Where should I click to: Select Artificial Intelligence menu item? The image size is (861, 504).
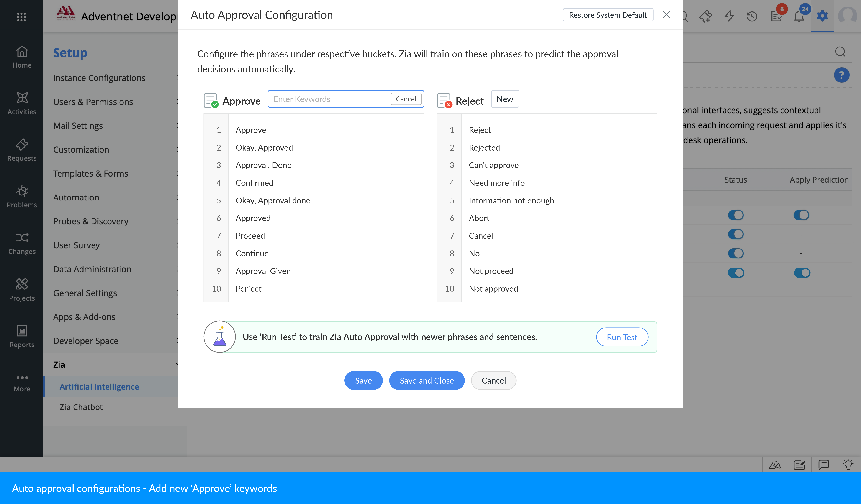click(99, 387)
